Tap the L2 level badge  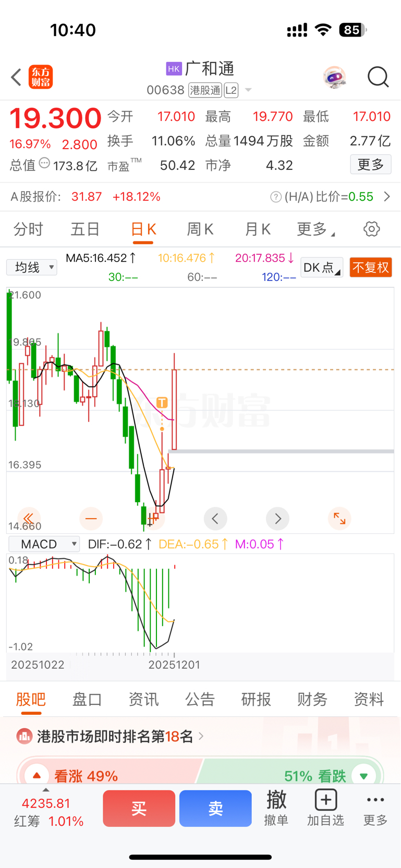232,90
